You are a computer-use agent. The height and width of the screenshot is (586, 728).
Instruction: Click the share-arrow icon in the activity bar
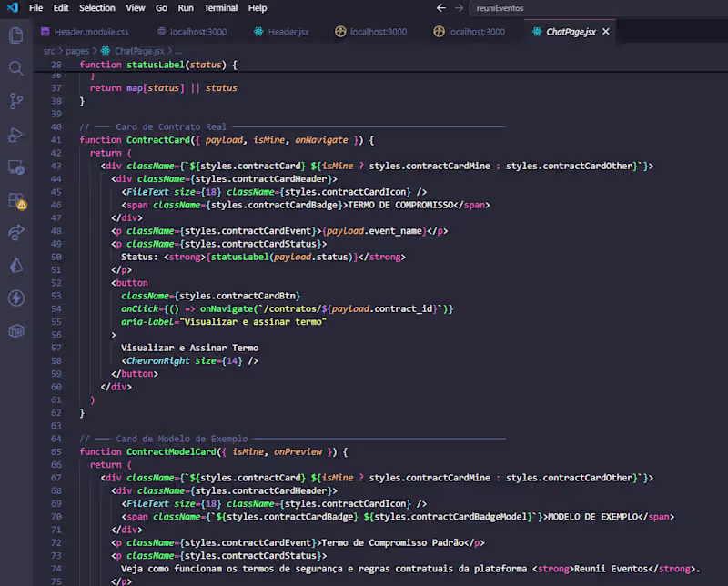coord(16,233)
